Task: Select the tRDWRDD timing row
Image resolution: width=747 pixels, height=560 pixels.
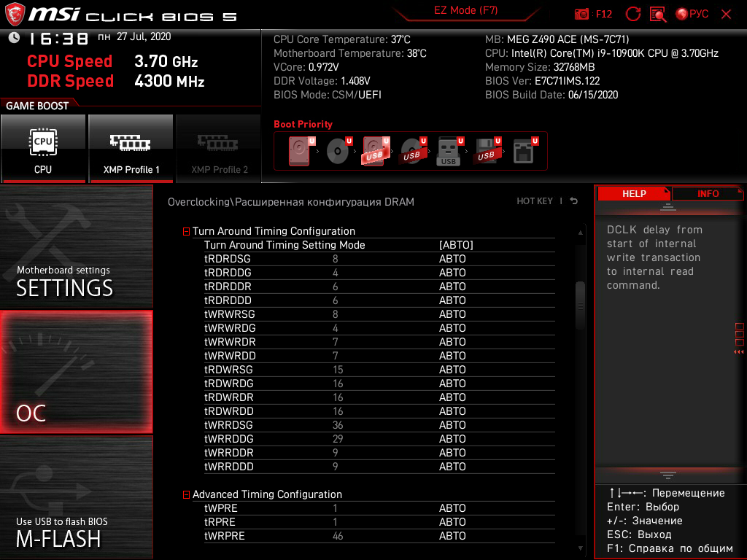Action: (x=379, y=411)
